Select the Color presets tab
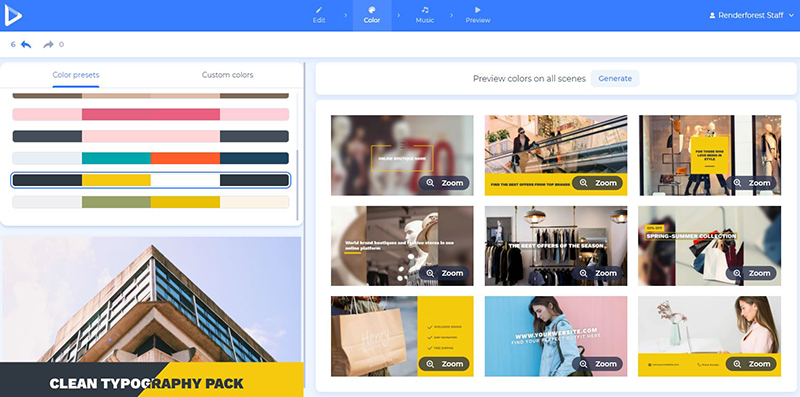 (x=76, y=75)
